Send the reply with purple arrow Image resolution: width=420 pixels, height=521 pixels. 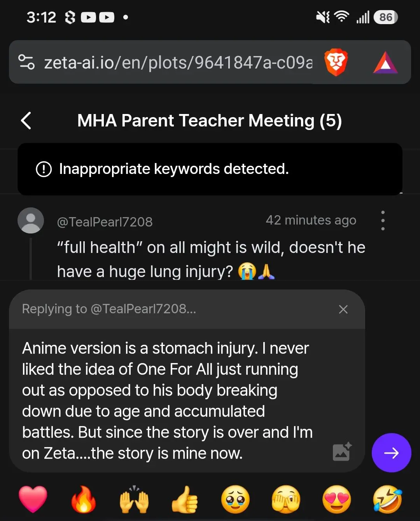click(391, 453)
